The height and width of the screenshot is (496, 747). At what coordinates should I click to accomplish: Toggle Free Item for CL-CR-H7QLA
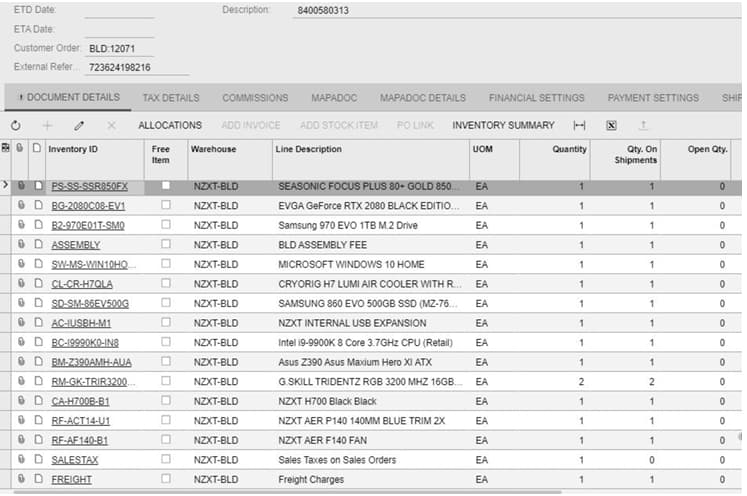[166, 283]
